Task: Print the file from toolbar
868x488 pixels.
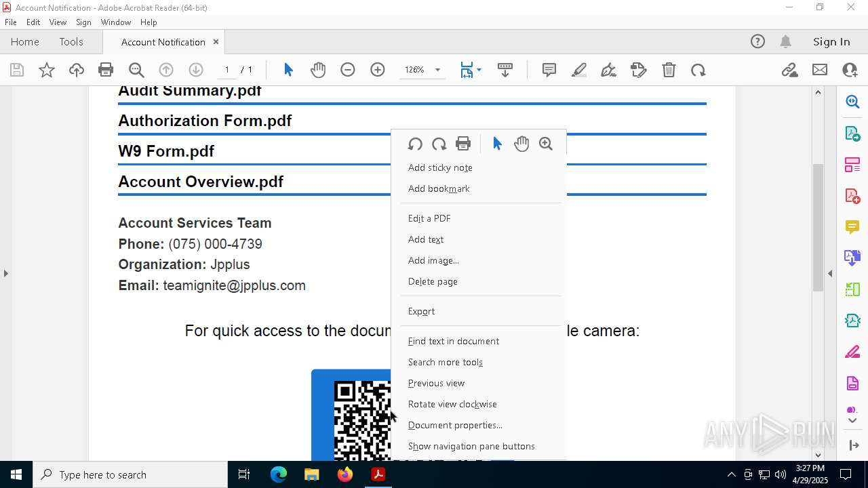Action: [106, 70]
